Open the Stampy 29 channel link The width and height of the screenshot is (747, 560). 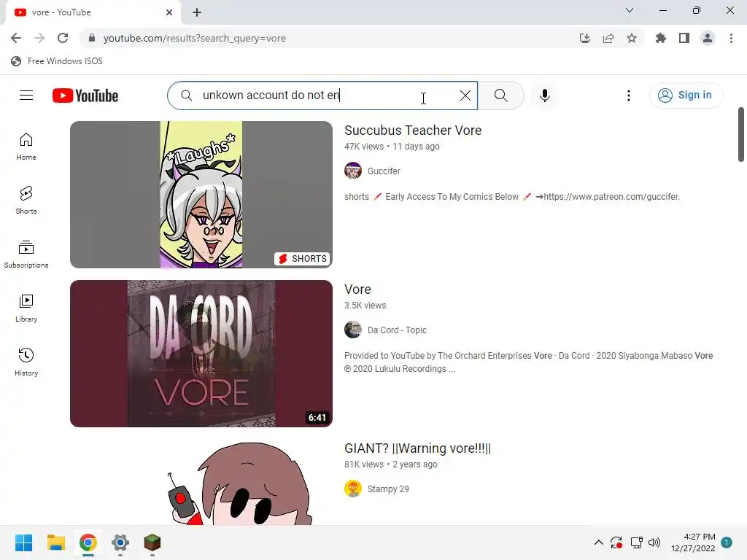coord(388,489)
